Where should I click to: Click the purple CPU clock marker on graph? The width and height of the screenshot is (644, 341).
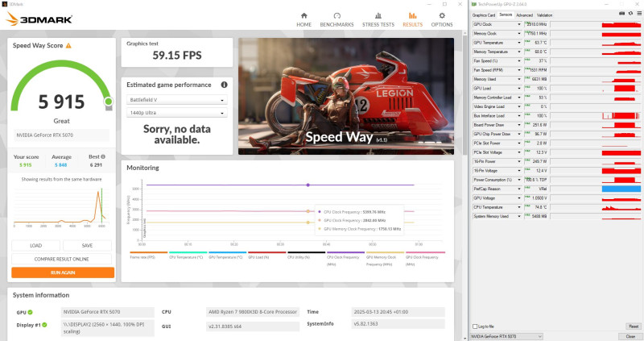308,185
